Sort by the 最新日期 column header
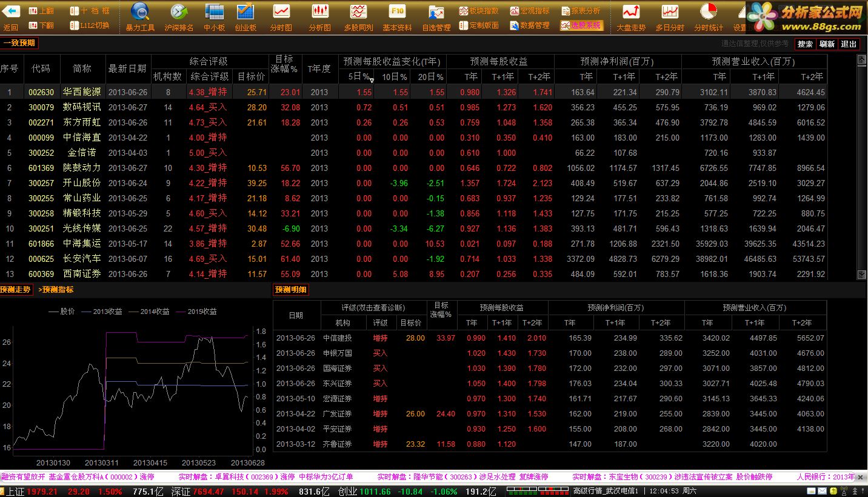The width and height of the screenshot is (868, 497). pyautogui.click(x=127, y=68)
